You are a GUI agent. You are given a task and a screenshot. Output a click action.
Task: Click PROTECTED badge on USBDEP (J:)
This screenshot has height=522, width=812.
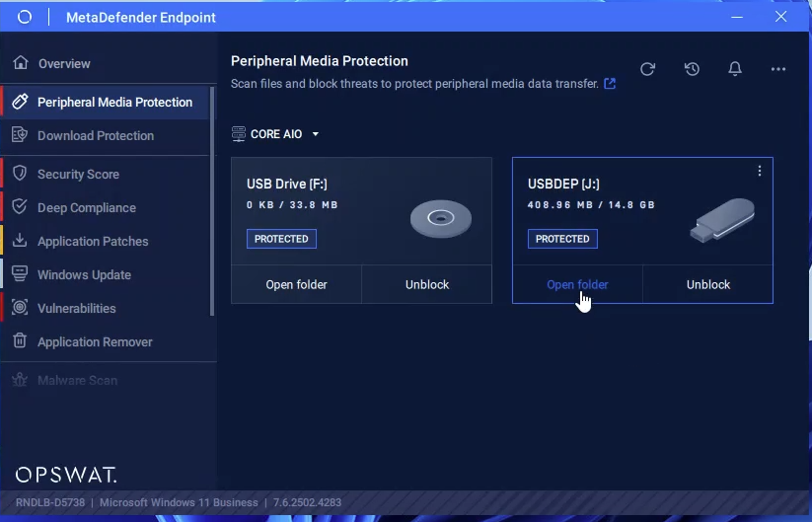pos(562,239)
